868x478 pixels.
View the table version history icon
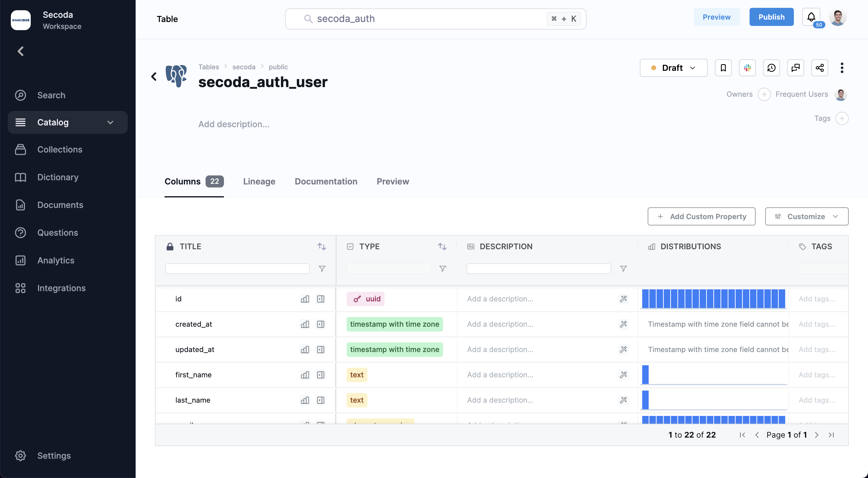pos(771,68)
